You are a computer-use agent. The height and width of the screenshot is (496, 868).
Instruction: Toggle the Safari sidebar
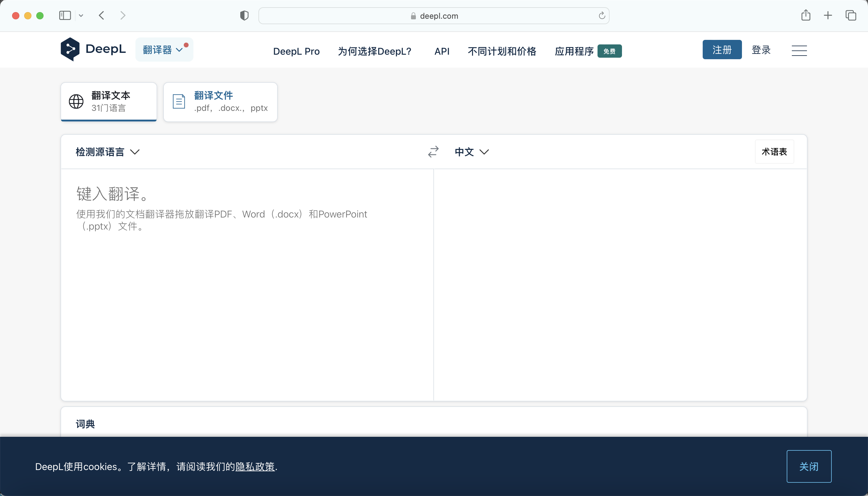coord(65,16)
